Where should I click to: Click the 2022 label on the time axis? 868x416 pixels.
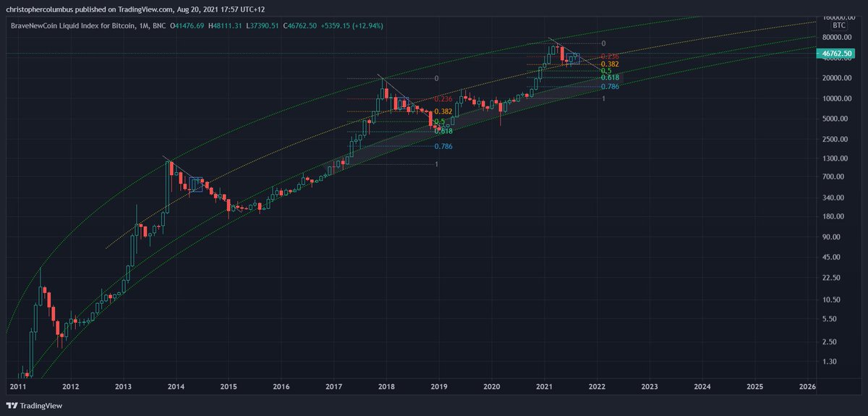[x=597, y=387]
